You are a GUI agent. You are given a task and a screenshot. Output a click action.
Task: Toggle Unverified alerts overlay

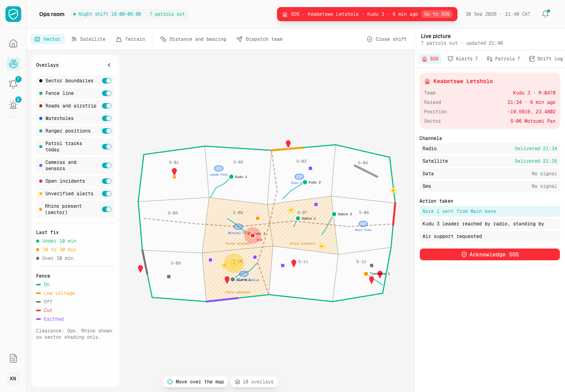107,194
